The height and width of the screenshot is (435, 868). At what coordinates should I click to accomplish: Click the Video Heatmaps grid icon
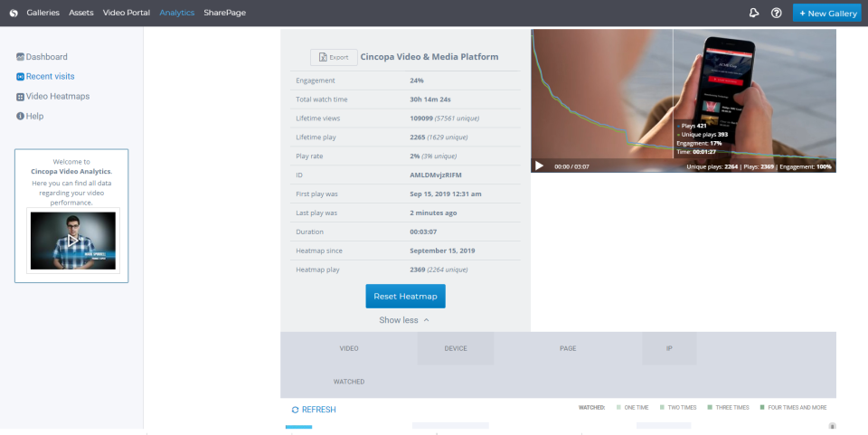(x=20, y=97)
